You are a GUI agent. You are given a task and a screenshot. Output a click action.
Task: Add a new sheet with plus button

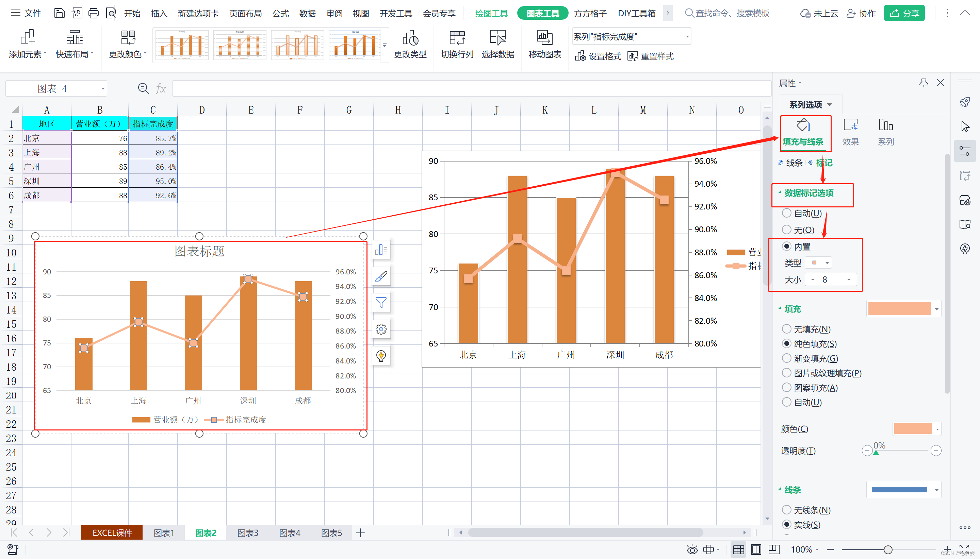click(x=360, y=533)
